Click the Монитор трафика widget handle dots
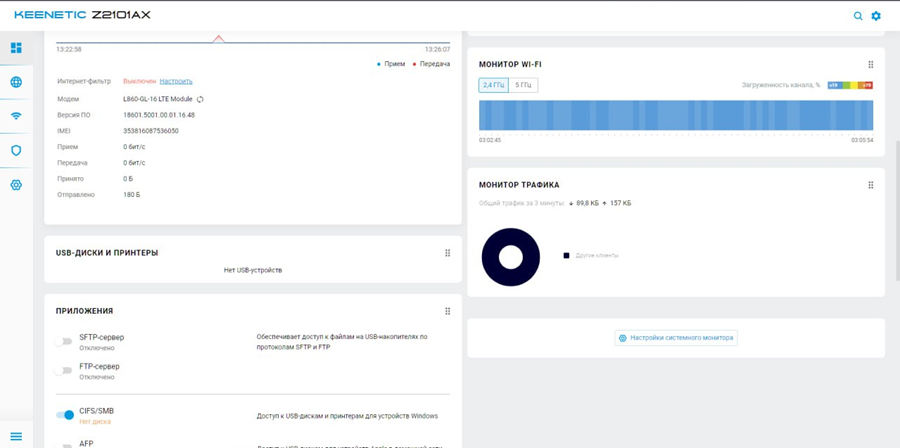Screen dimensions: 900x448 click(x=871, y=185)
